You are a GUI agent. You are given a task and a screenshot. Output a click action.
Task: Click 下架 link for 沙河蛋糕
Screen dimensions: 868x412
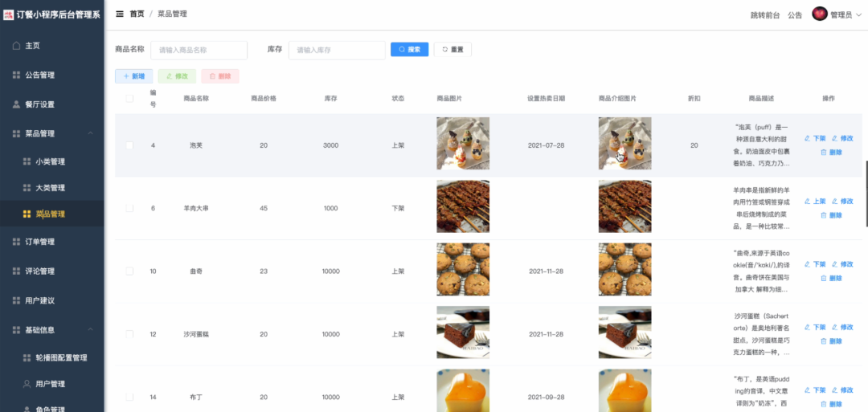point(815,328)
